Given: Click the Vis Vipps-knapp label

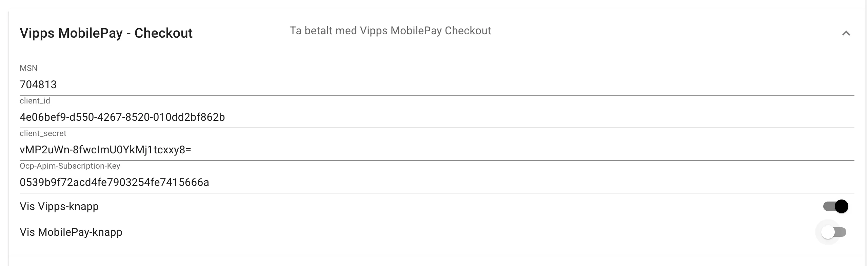Looking at the screenshot, I should pos(59,206).
